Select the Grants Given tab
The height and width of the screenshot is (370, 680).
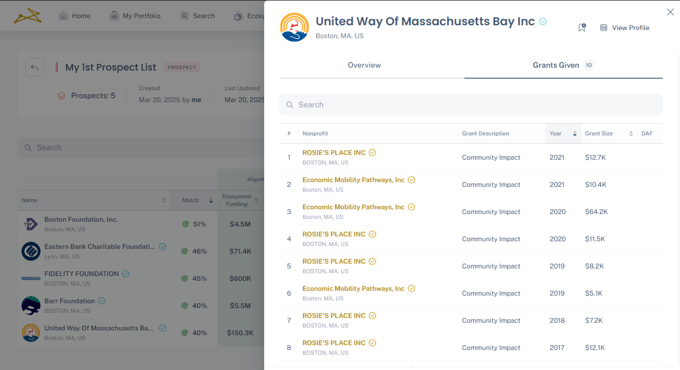pos(563,65)
